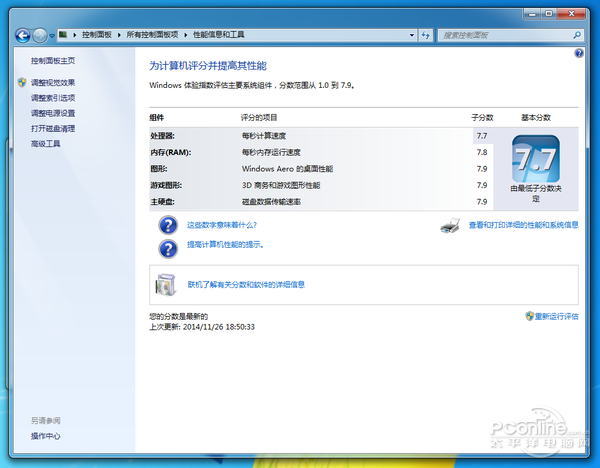This screenshot has height=468, width=600.
Task: Click the Back navigation arrow
Action: click(x=23, y=36)
